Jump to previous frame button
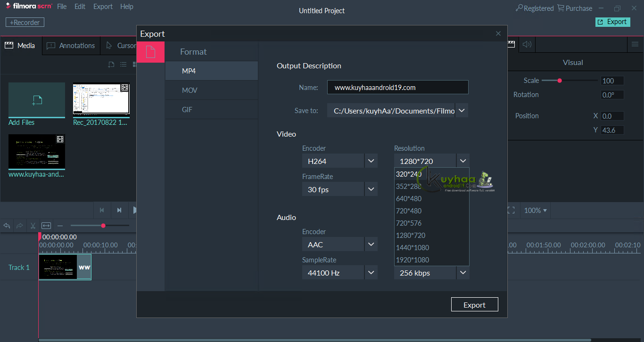The height and width of the screenshot is (342, 644). point(102,210)
